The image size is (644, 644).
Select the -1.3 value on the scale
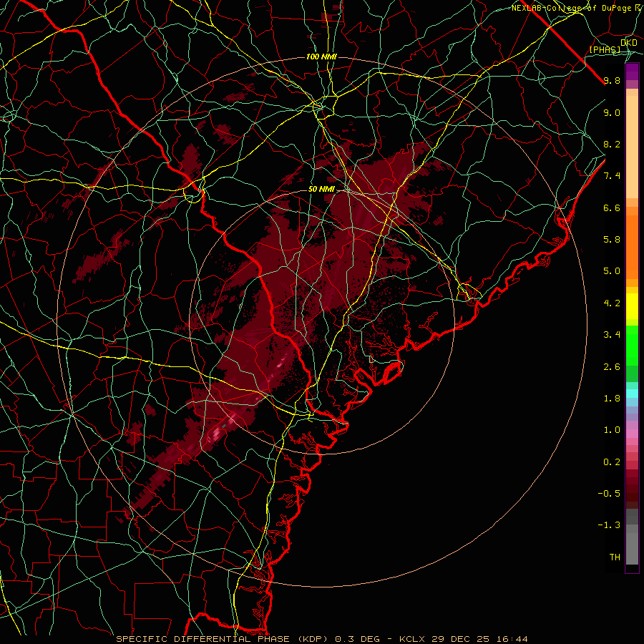click(609, 525)
